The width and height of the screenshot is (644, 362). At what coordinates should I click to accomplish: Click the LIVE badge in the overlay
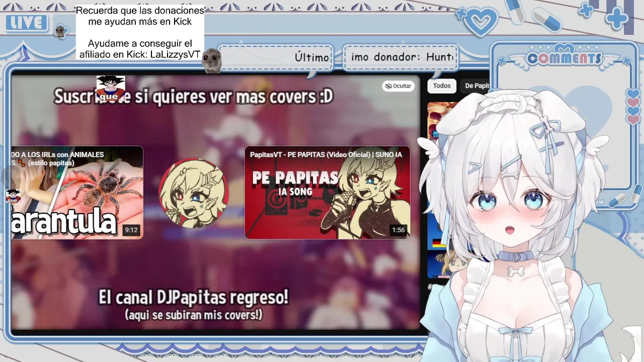tap(27, 23)
